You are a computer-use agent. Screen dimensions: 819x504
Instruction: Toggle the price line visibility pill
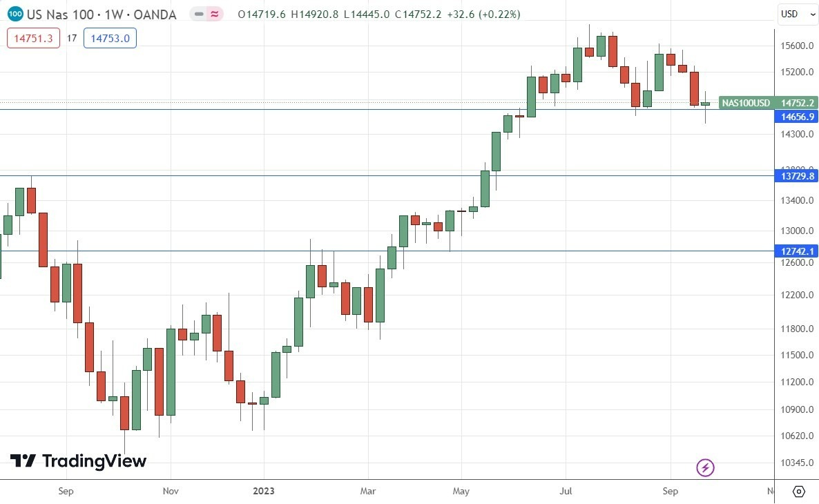198,13
